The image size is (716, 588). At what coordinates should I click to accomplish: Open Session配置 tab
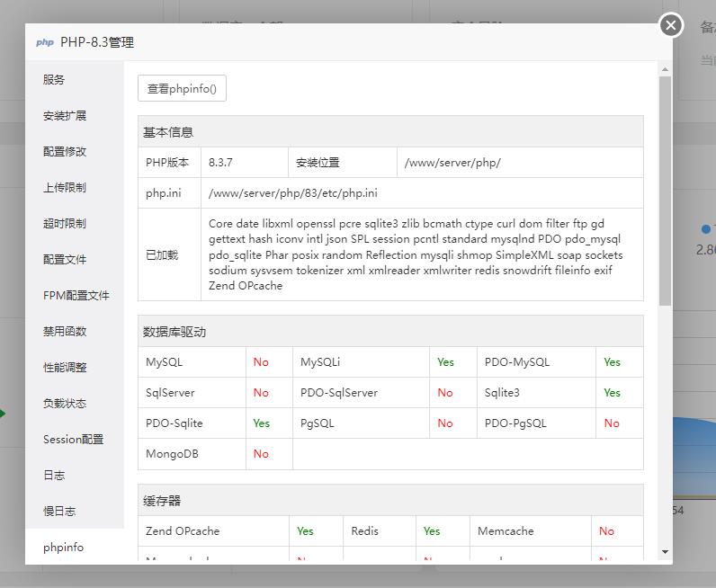pyautogui.click(x=74, y=440)
